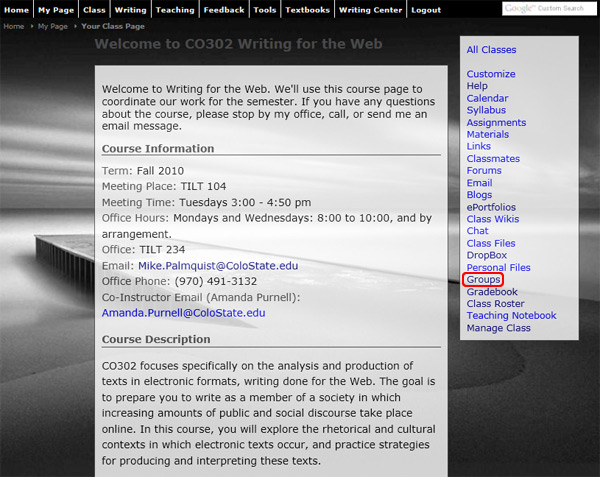The height and width of the screenshot is (477, 600).
Task: Select the Feedback menu item
Action: point(224,10)
